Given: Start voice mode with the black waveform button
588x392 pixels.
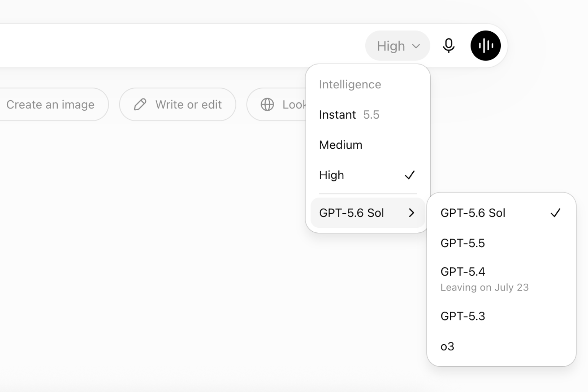Looking at the screenshot, I should click(485, 46).
